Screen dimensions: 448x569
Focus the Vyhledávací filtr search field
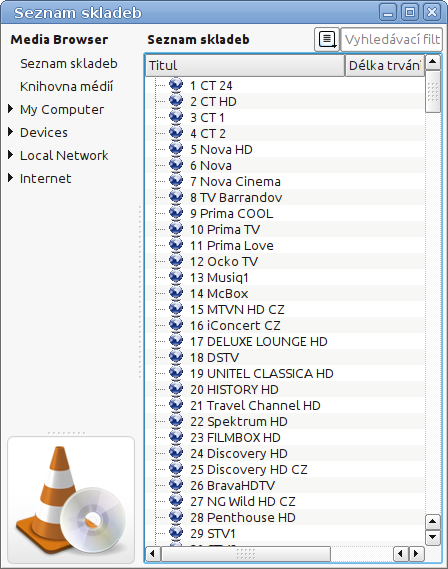392,40
